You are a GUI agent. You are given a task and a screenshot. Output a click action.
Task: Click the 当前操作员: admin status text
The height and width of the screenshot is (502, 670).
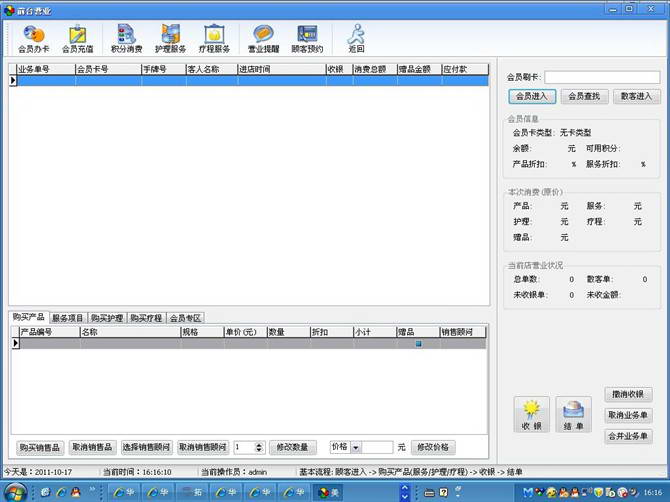coord(234,472)
